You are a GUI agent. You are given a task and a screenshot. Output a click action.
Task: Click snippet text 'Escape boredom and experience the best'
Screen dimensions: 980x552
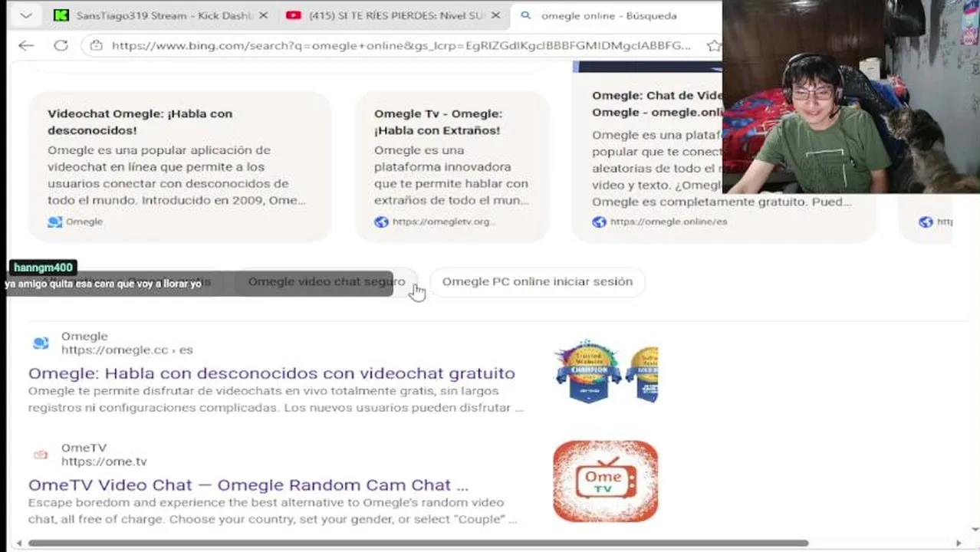click(x=266, y=503)
